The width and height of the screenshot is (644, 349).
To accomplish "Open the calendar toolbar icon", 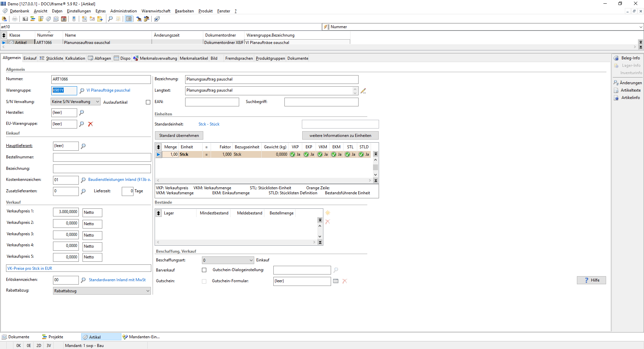I will [64, 19].
